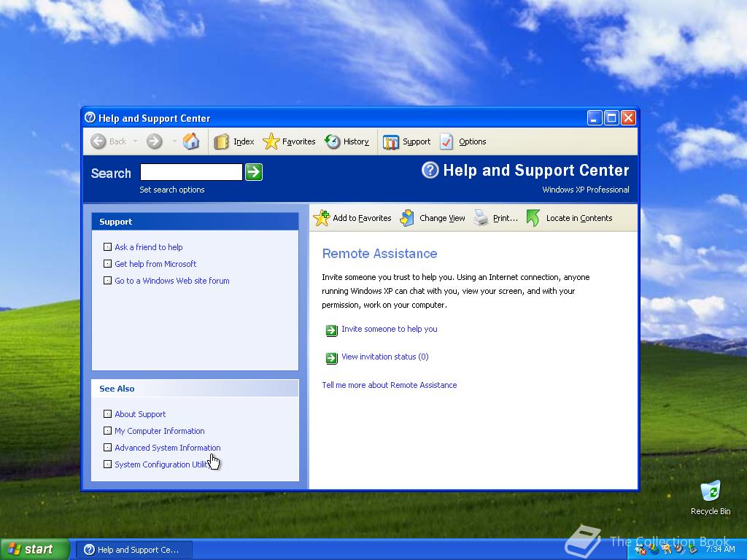Viewport: 747px width, 560px height.
Task: Click the green search Go arrow
Action: click(x=254, y=172)
